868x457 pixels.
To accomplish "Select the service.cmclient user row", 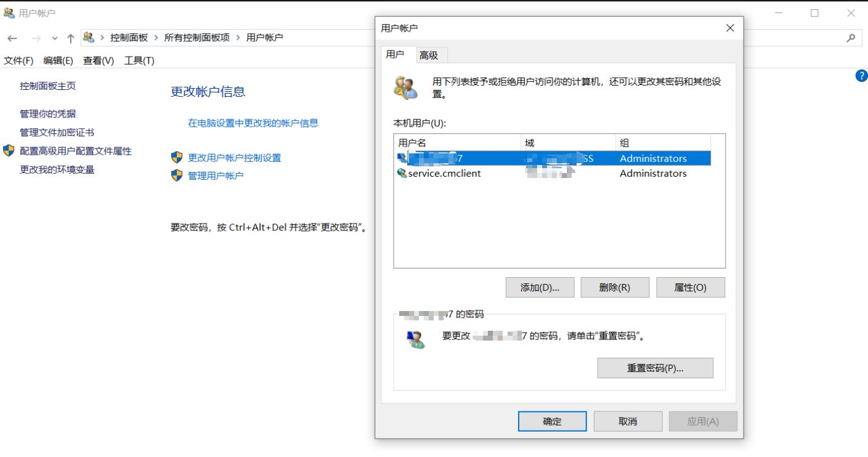I will pyautogui.click(x=554, y=173).
